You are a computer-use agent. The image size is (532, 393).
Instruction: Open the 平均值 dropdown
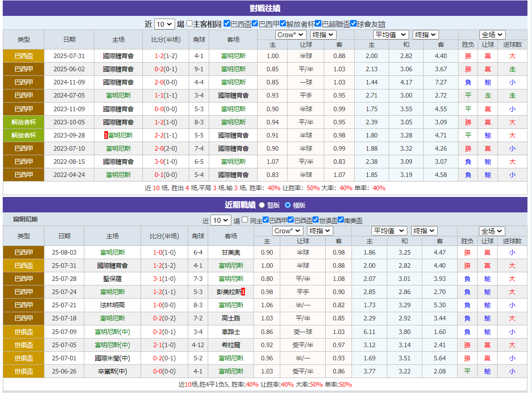(x=390, y=34)
